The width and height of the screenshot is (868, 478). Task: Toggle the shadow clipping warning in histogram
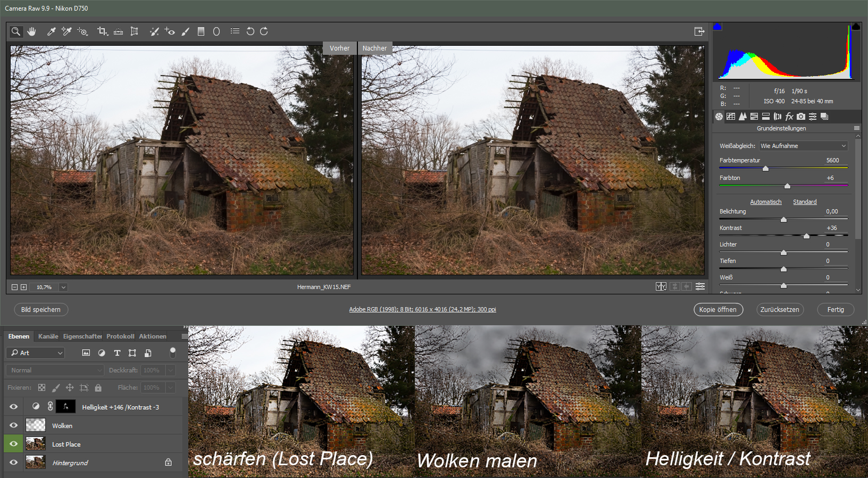click(717, 27)
